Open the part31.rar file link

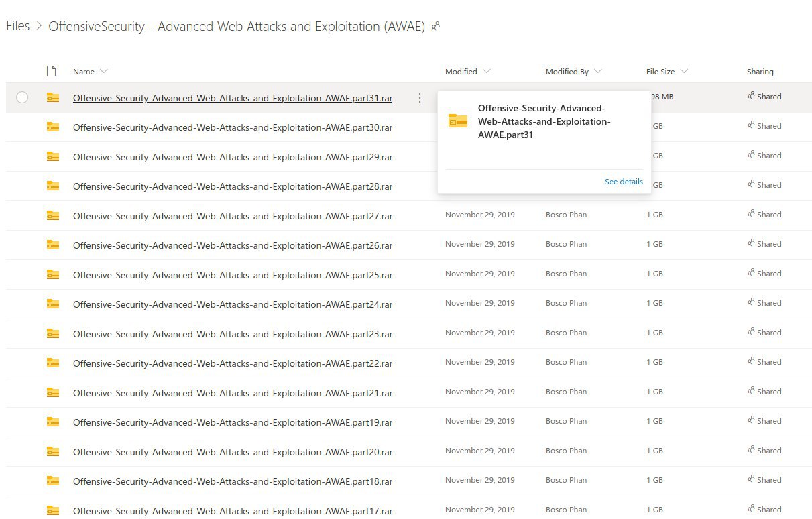[x=233, y=98]
